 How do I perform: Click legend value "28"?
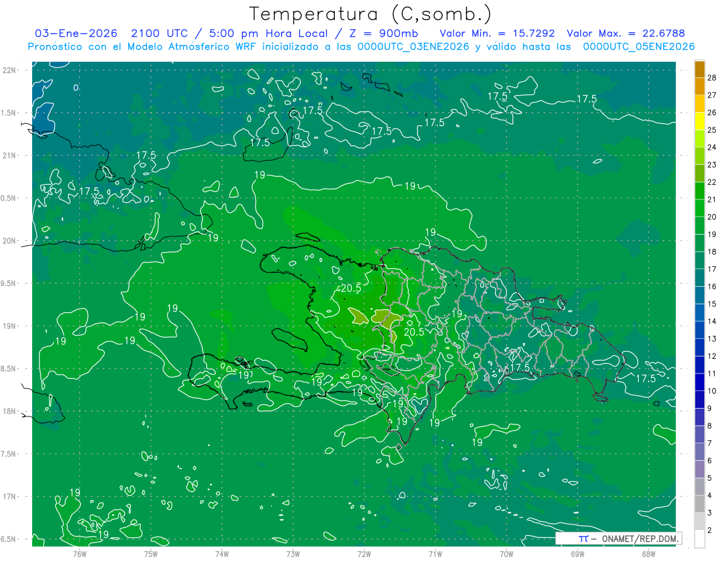point(712,78)
